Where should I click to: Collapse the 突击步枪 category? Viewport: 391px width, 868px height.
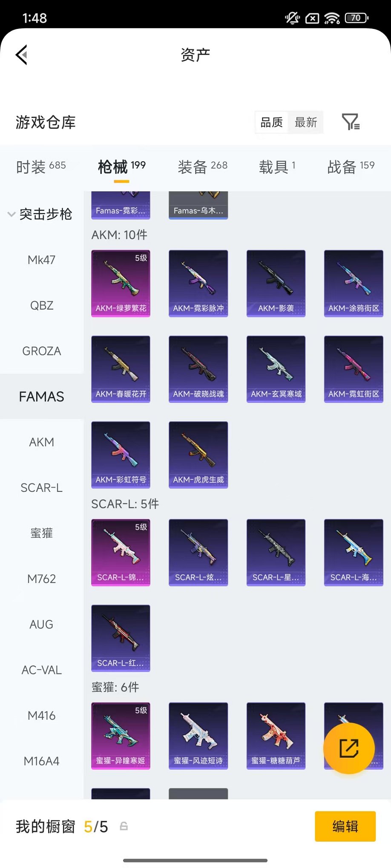click(x=11, y=214)
